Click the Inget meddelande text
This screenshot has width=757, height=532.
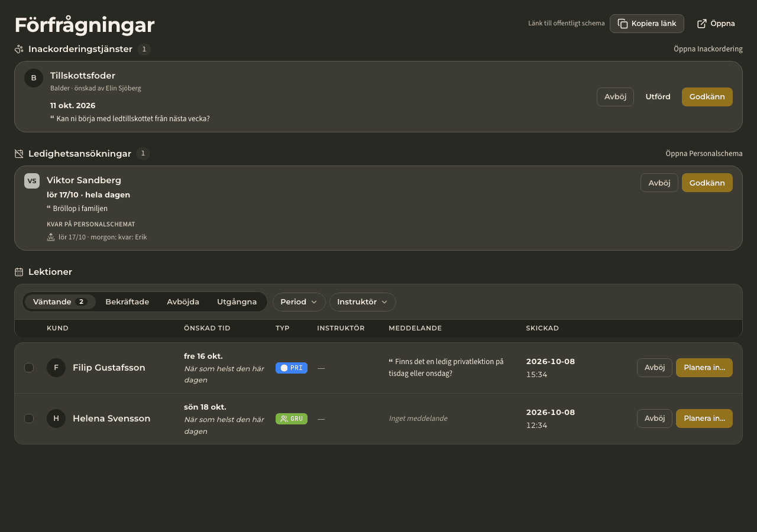[418, 419]
